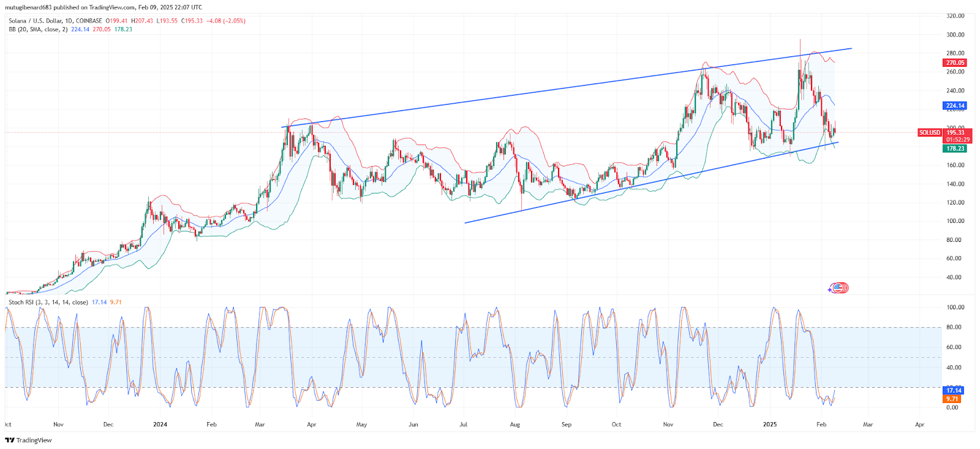Screen dimensions: 980x449
Task: Click the red 270.05 price-scale tag
Action: point(955,62)
